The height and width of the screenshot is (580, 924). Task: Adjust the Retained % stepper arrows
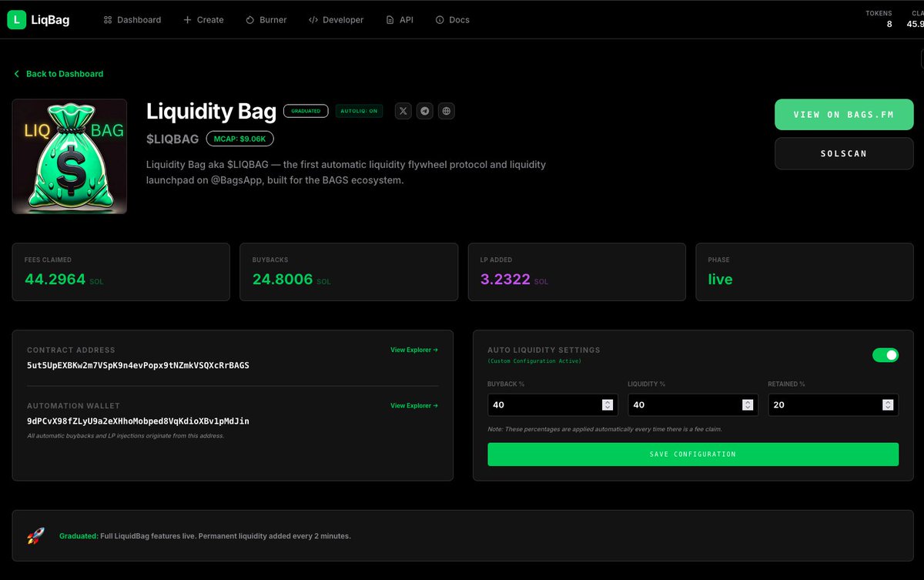pyautogui.click(x=888, y=404)
